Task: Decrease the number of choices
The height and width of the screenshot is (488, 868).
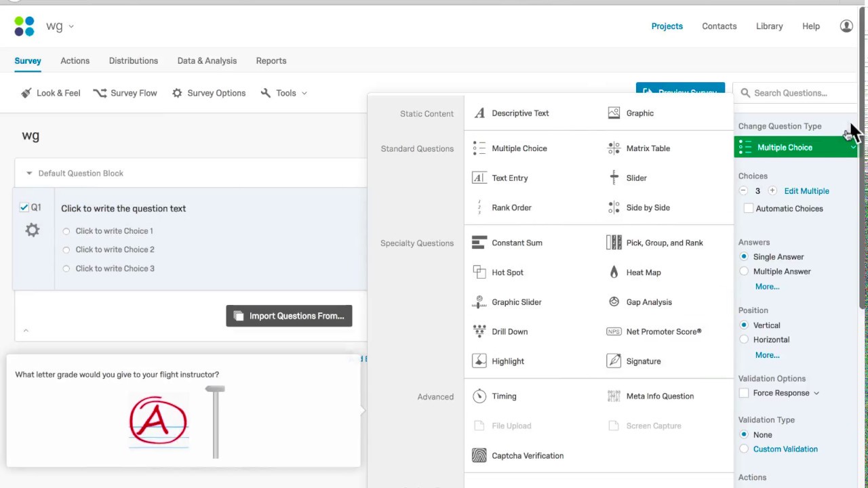Action: coord(743,191)
